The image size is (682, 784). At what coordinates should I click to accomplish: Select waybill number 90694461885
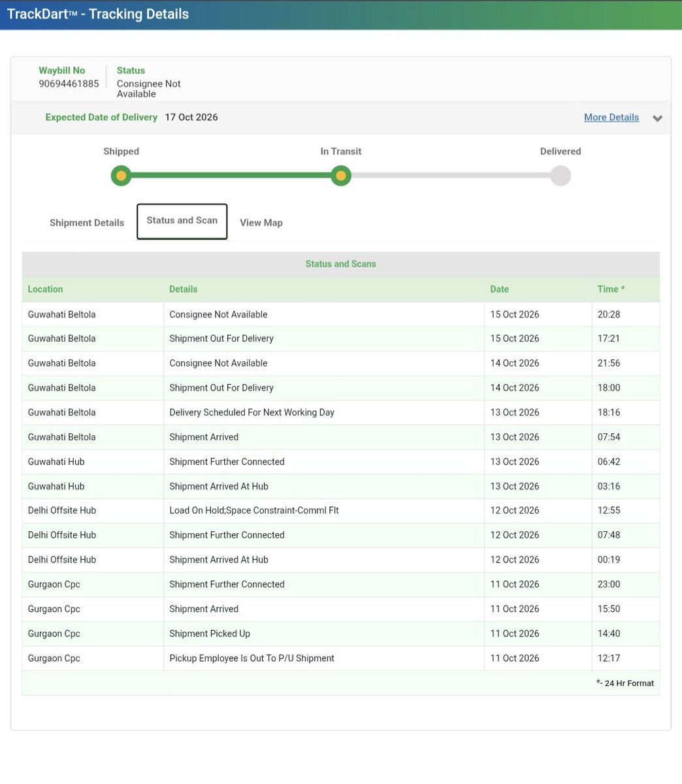point(69,84)
